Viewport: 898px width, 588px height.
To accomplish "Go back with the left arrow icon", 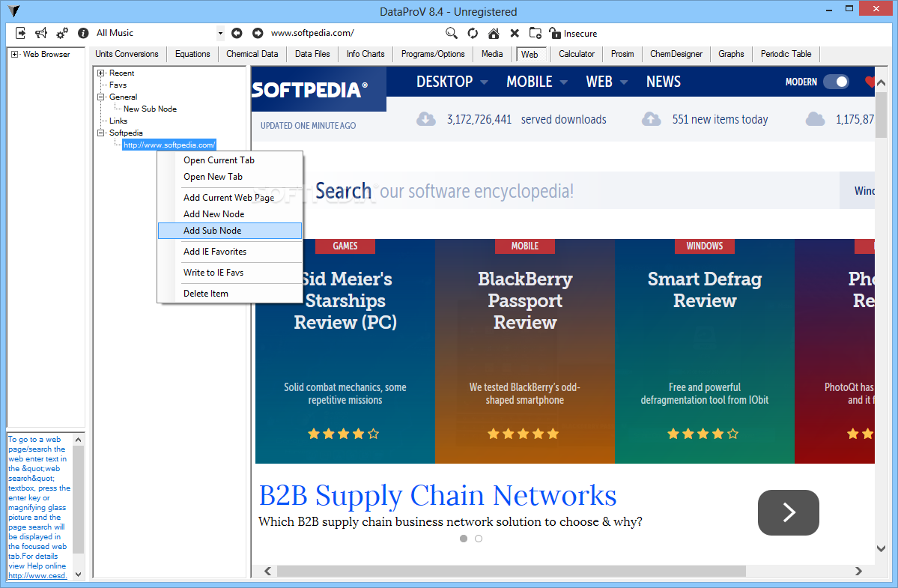I will [237, 33].
